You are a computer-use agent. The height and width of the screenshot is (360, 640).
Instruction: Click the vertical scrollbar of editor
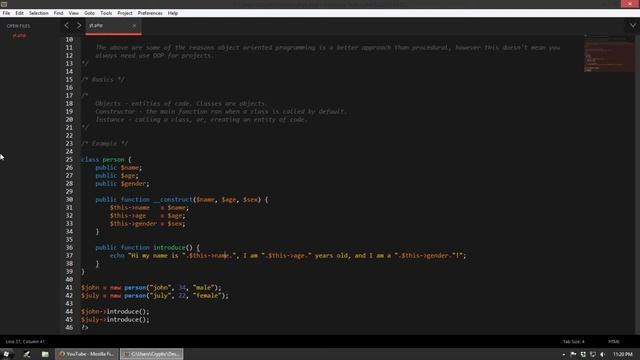[x=637, y=184]
